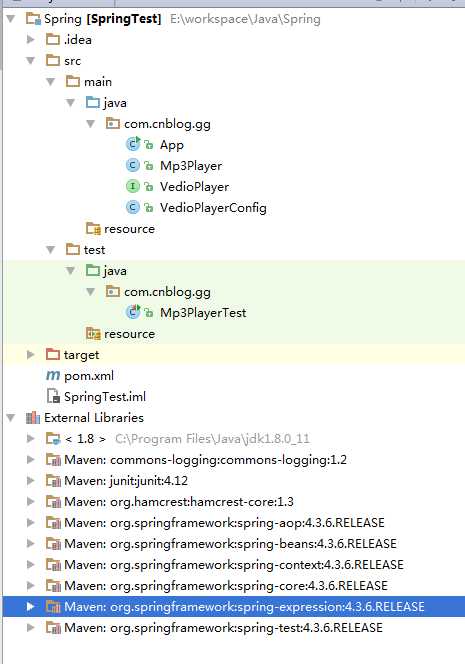Select Maven: org.hamcrest:hamcrest-core:1.3 entry
This screenshot has height=664, width=465.
[179, 502]
